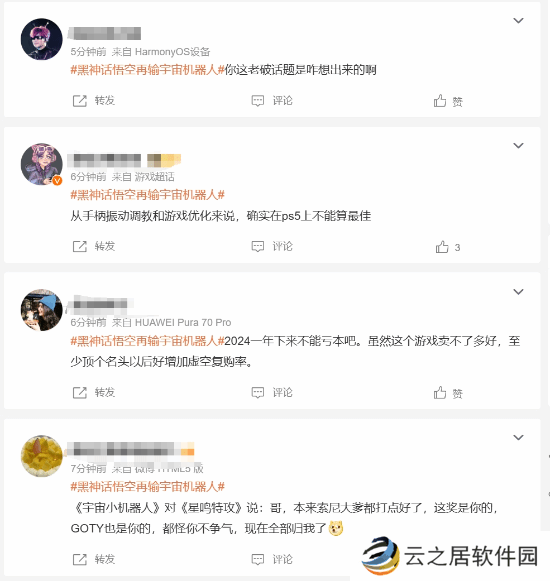550x581 pixels.
Task: Click comment icon on the GOTY post
Action: click(x=258, y=559)
